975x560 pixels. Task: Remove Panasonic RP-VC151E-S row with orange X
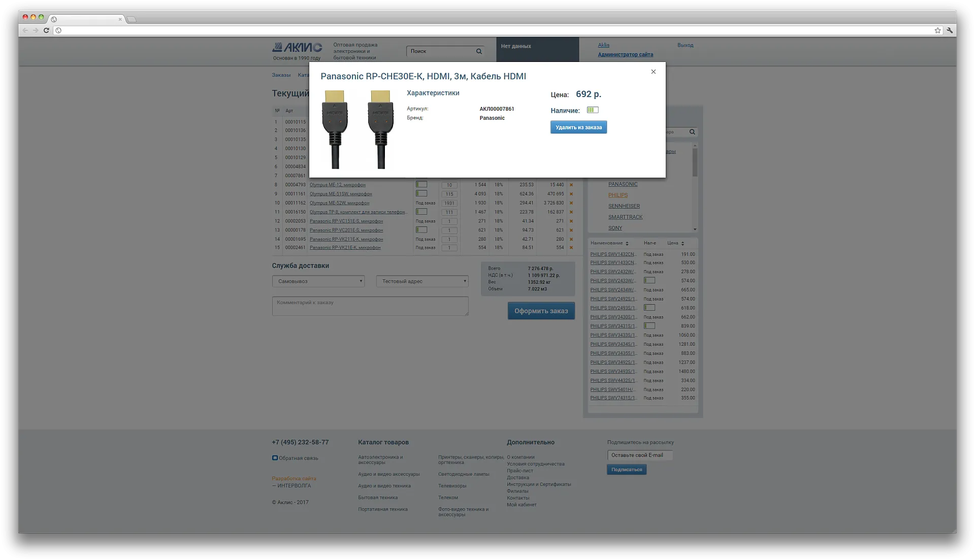coord(571,221)
